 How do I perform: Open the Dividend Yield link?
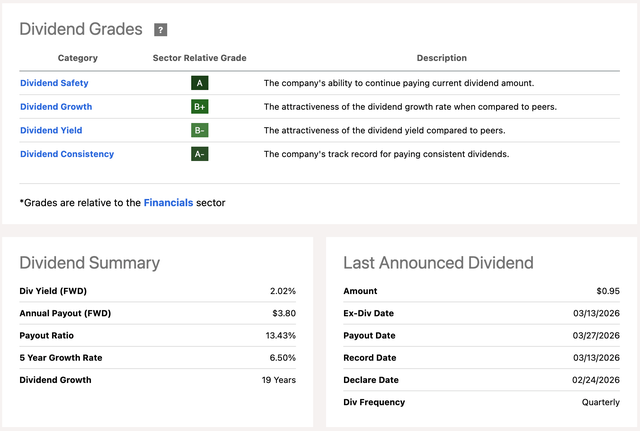(51, 130)
